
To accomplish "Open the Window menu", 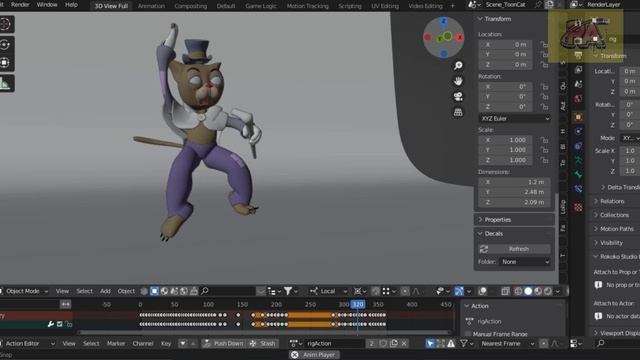I will click(47, 5).
